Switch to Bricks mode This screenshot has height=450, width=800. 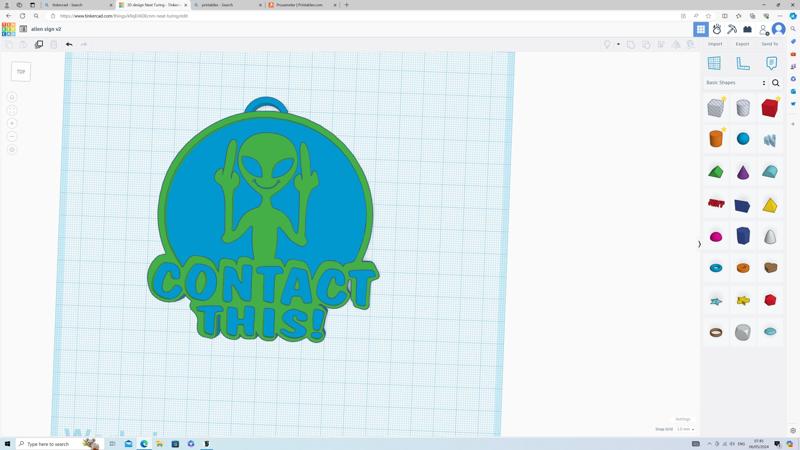(x=747, y=30)
